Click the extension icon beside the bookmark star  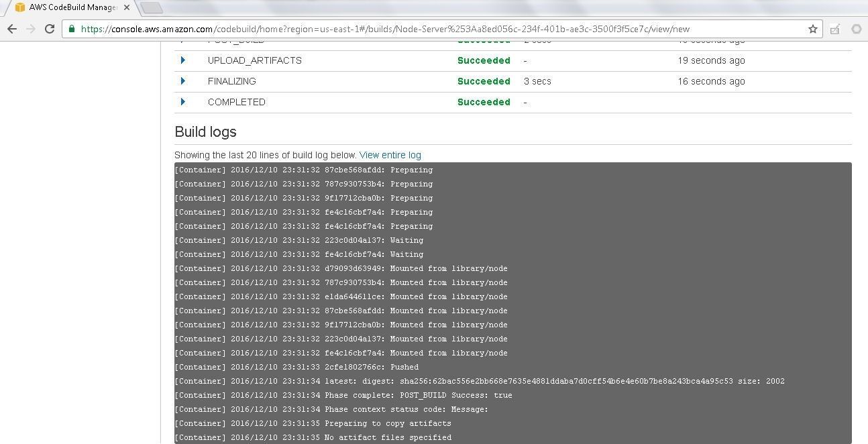coord(835,29)
